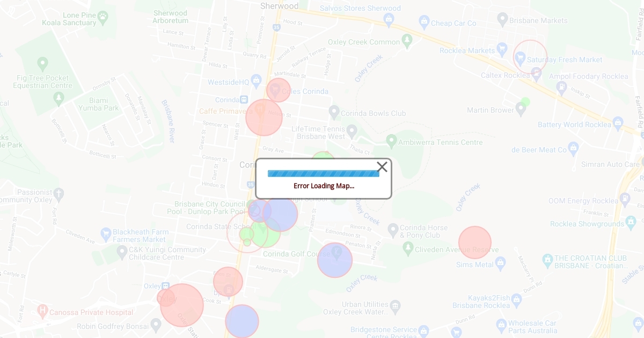
Task: Select Robin Godfrey Bonsai pin
Action: tap(156, 325)
